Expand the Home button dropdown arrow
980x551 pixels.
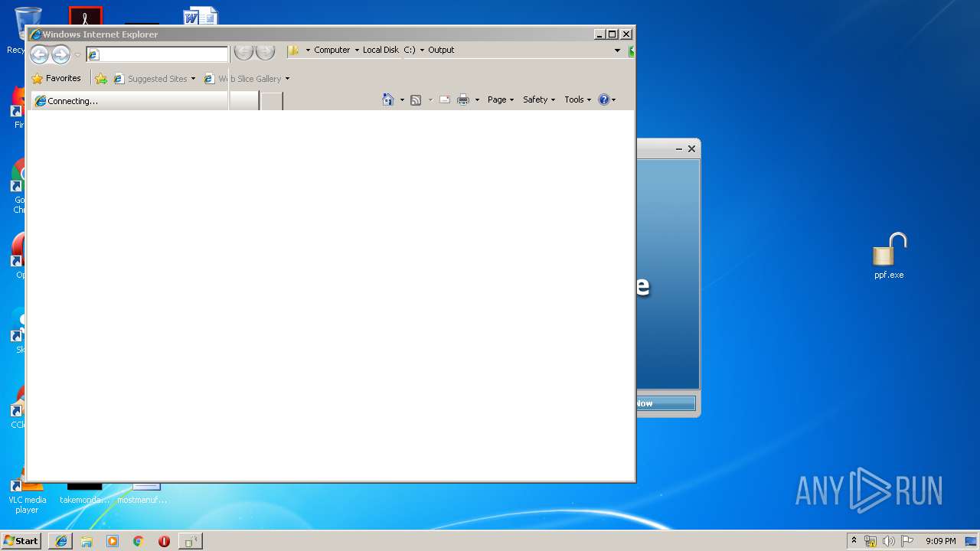pyautogui.click(x=402, y=99)
